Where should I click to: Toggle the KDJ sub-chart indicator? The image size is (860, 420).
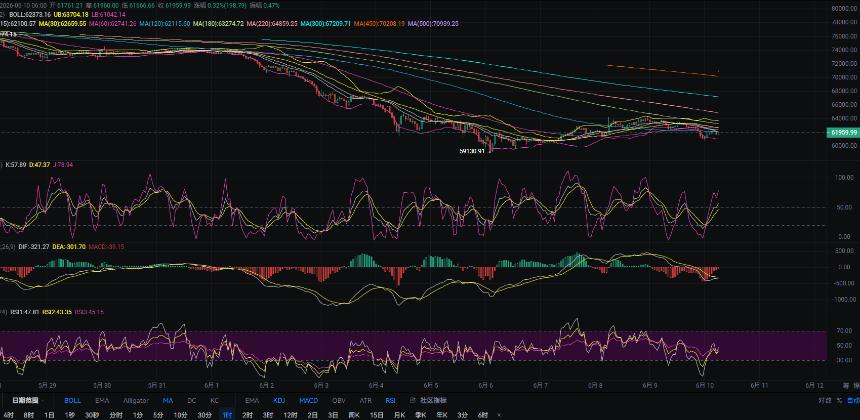pos(279,400)
